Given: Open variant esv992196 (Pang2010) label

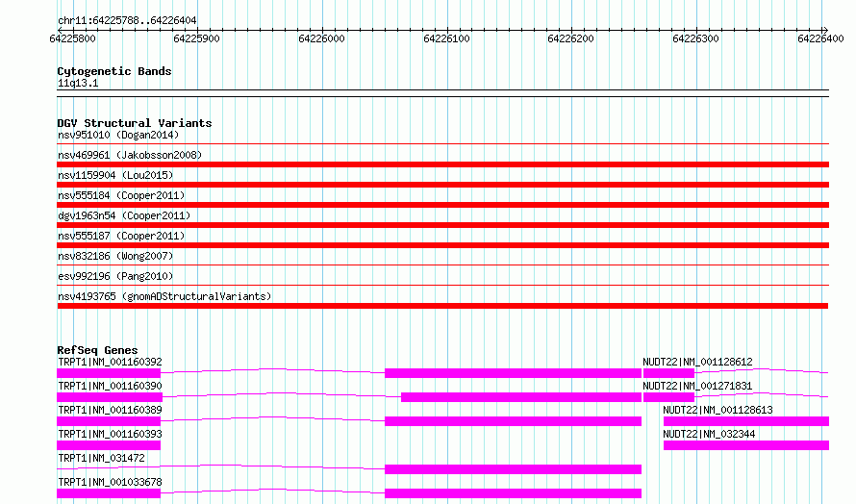Looking at the screenshot, I should pos(115,276).
